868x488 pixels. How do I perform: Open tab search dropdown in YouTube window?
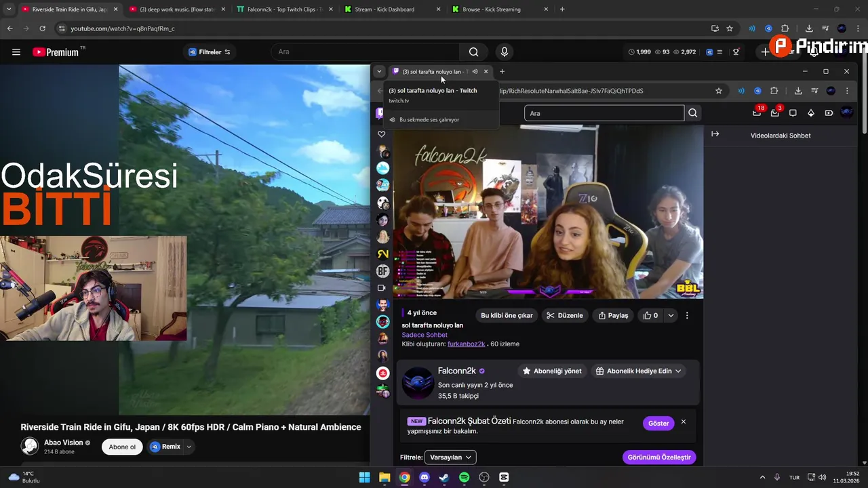coord(9,9)
